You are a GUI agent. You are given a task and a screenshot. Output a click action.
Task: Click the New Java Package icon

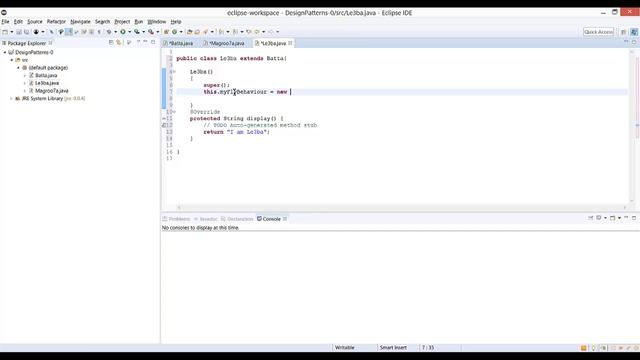166,32
